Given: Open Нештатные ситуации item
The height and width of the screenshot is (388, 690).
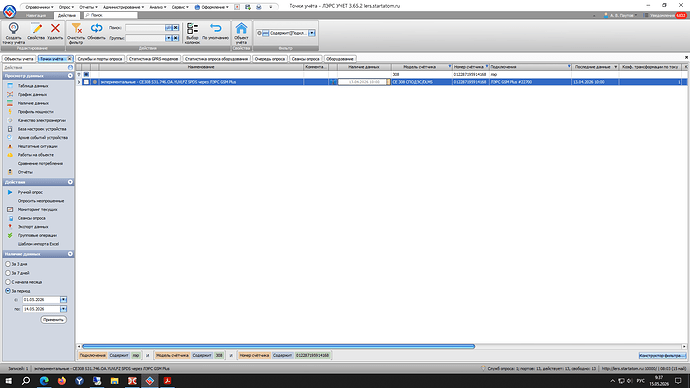Looking at the screenshot, I should click(37, 146).
